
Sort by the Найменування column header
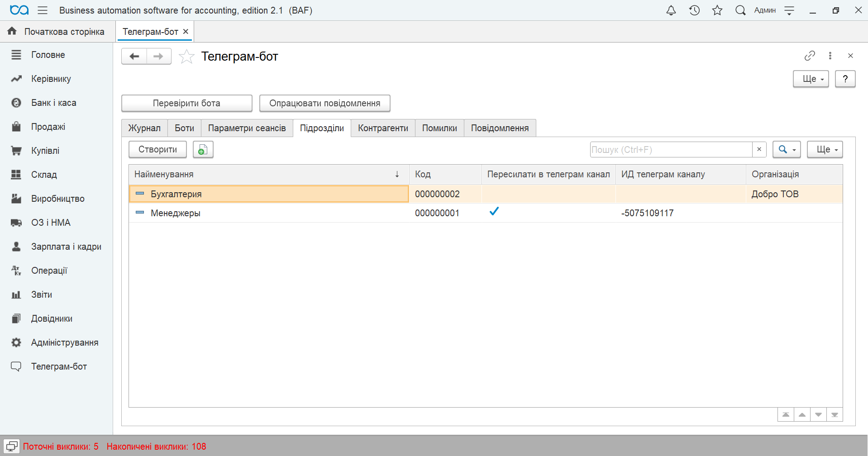(269, 175)
